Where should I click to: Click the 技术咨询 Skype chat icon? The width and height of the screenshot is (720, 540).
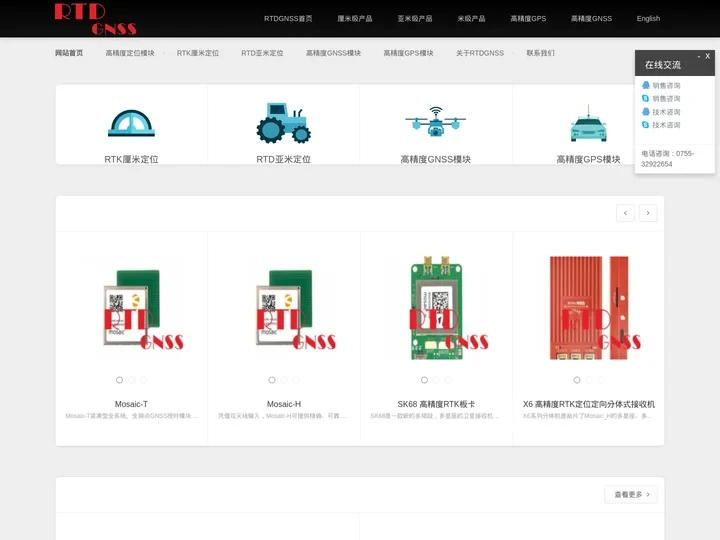646,124
